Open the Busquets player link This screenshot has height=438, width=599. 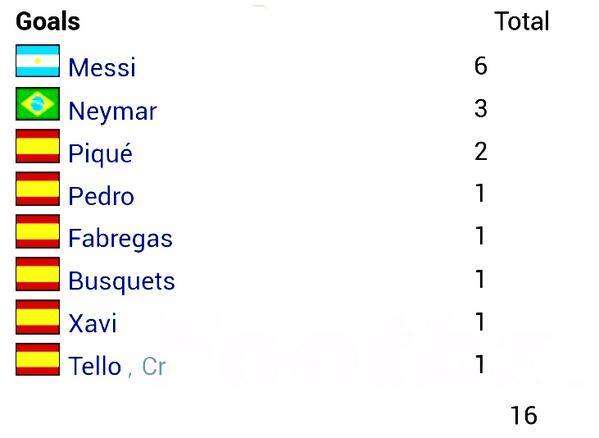(121, 281)
